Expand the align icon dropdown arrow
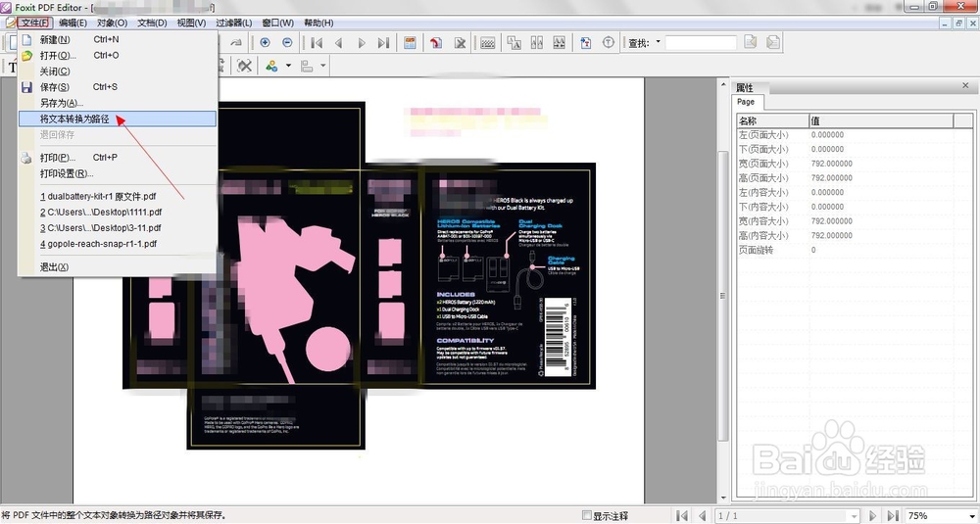Image resolution: width=980 pixels, height=524 pixels. 323,66
